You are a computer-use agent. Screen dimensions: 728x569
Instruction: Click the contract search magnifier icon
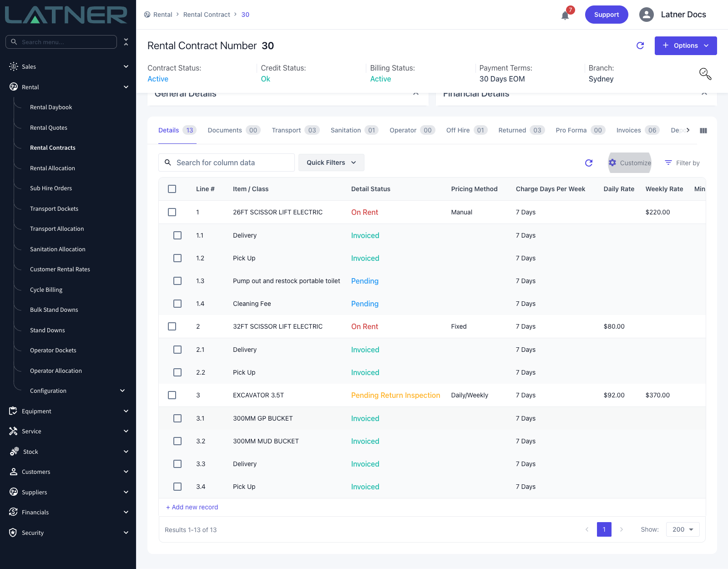pyautogui.click(x=705, y=74)
